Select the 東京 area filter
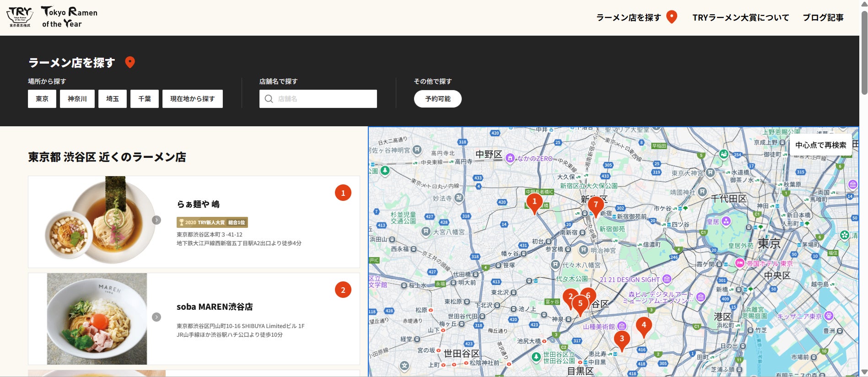This screenshot has width=868, height=377. pos(42,99)
